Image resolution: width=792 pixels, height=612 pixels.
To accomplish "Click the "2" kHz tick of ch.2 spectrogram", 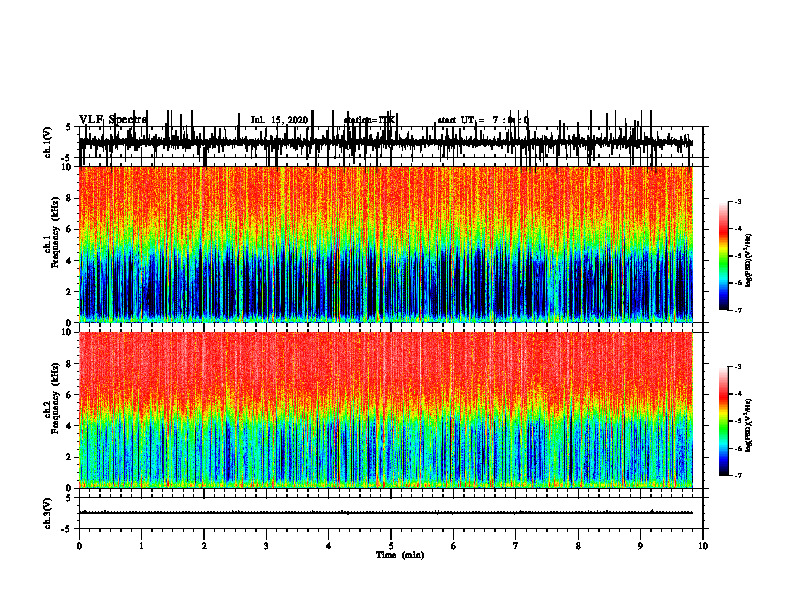I will tap(69, 457).
